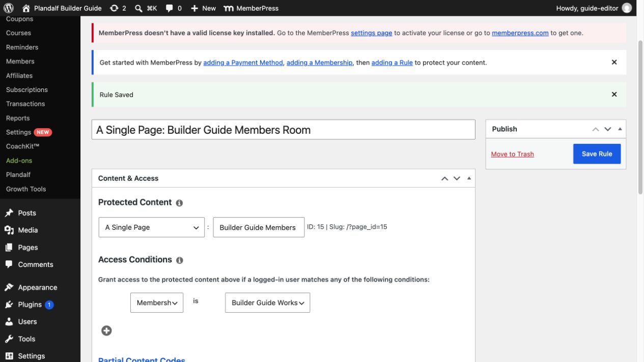Image resolution: width=644 pixels, height=362 pixels.
Task: Open Members in MemberPress submenu
Action: pyautogui.click(x=20, y=62)
